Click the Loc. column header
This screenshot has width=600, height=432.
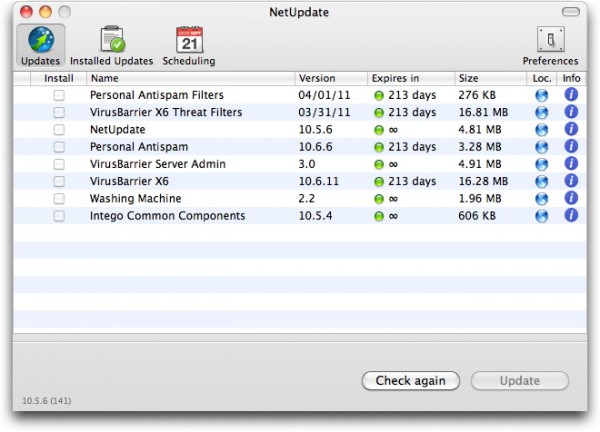pyautogui.click(x=542, y=78)
